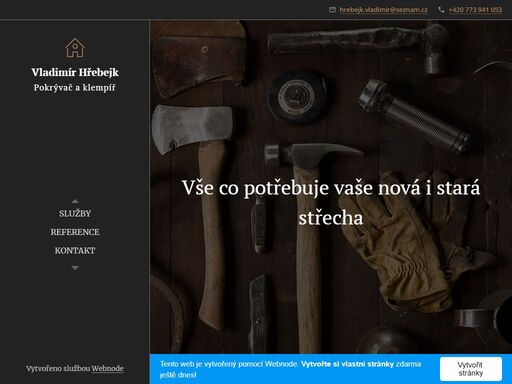Open email link hrebejk.vladimir@seznam.cz
This screenshot has height=384, width=512.
point(383,10)
